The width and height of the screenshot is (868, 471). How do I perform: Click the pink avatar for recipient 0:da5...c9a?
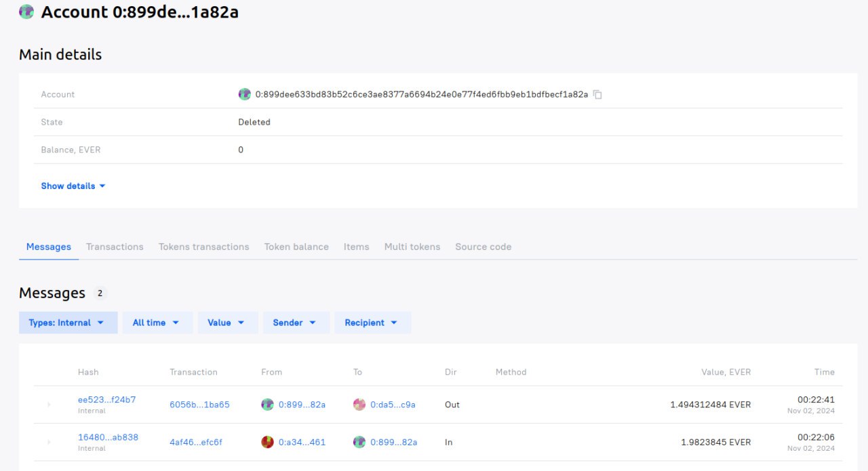(359, 405)
